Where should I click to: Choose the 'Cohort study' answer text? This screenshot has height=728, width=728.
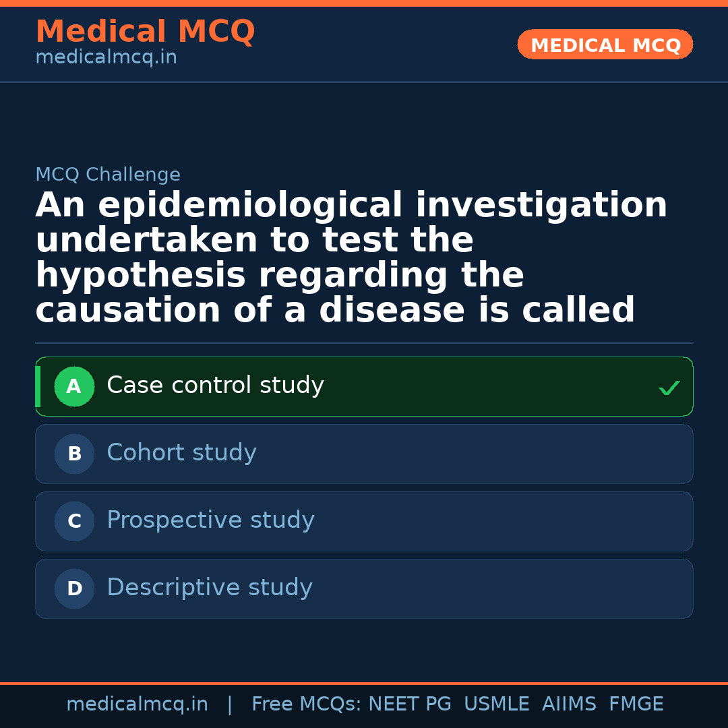(181, 453)
